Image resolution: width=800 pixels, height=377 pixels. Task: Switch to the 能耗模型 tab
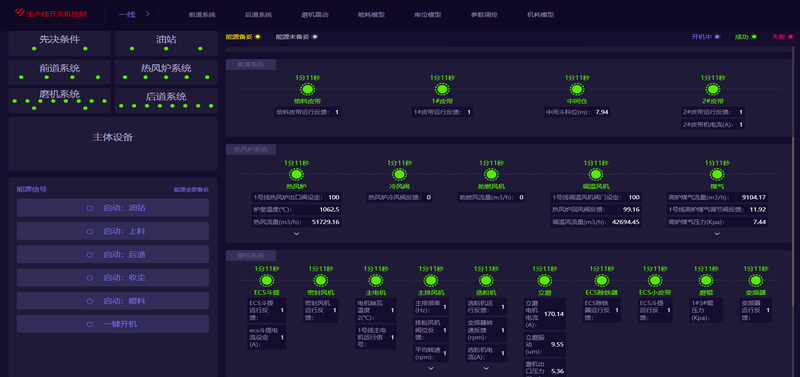pos(371,15)
